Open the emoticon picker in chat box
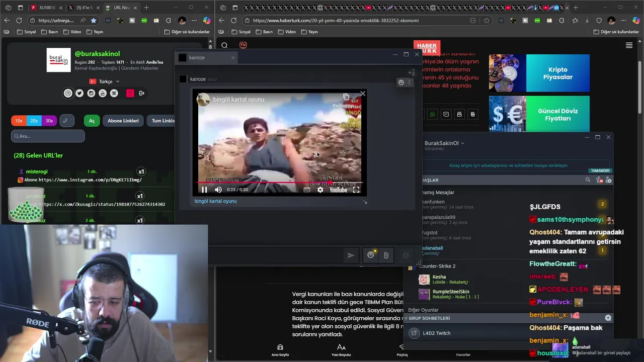This screenshot has height=362, width=644. pos(371,255)
